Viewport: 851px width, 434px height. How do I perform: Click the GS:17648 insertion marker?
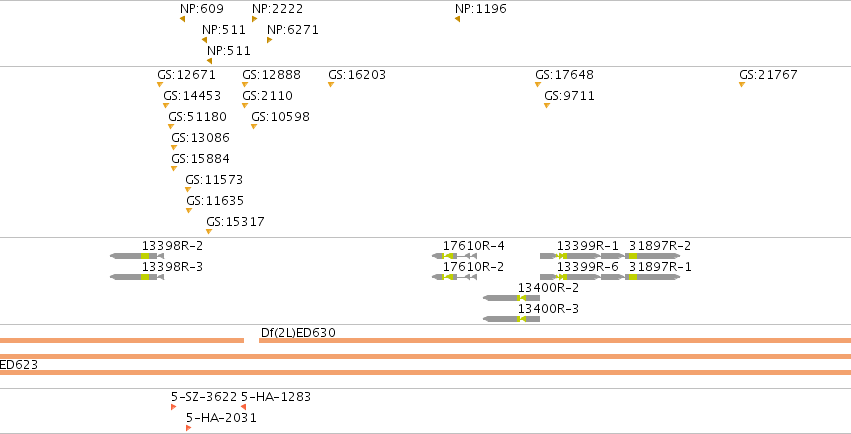[x=538, y=85]
